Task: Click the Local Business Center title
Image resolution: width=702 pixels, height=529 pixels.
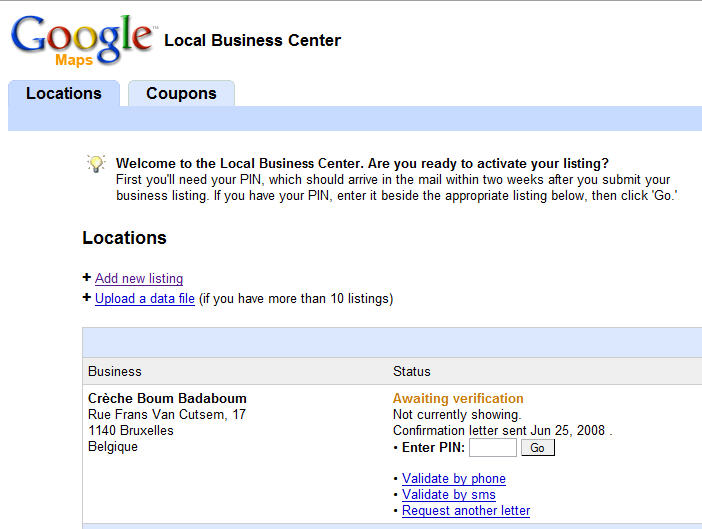Action: (252, 41)
